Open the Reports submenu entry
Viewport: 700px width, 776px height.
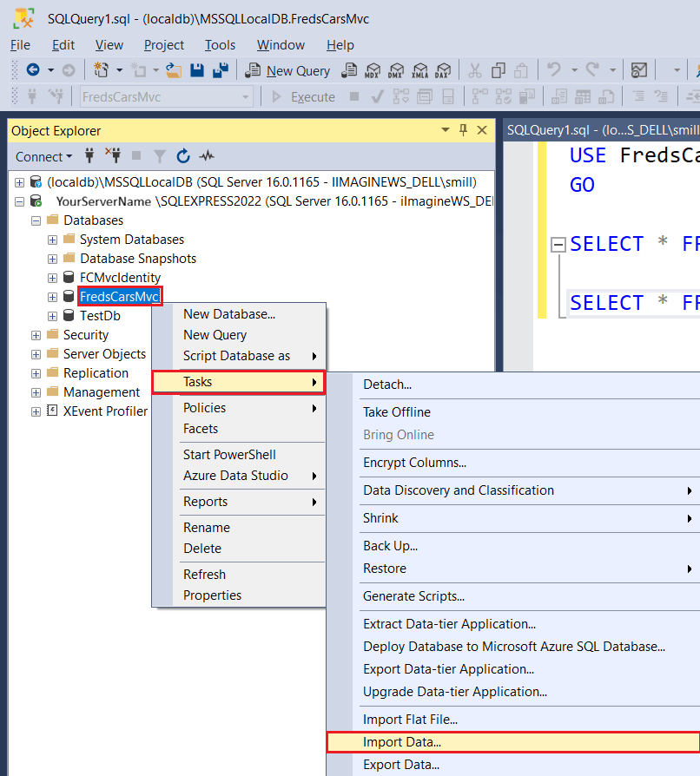(x=239, y=502)
